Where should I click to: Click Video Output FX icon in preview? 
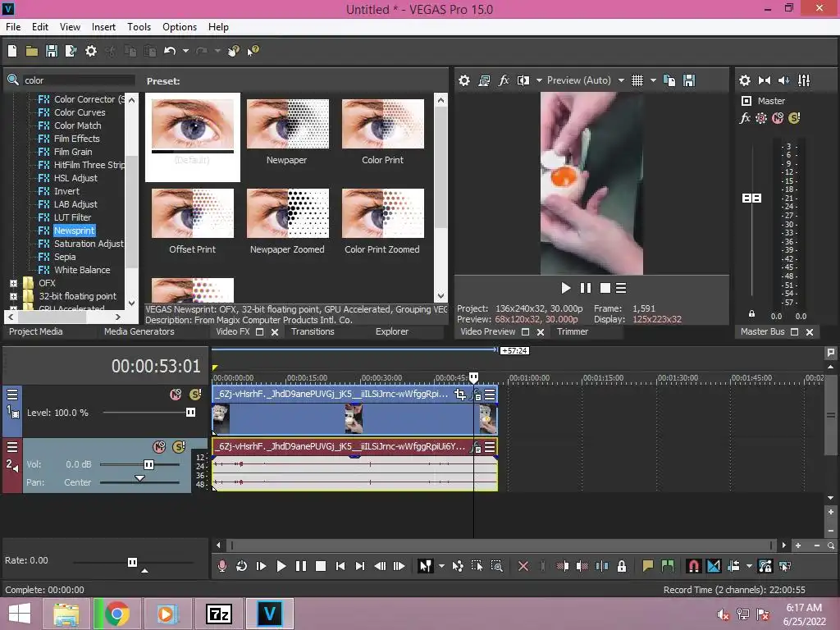[504, 80]
